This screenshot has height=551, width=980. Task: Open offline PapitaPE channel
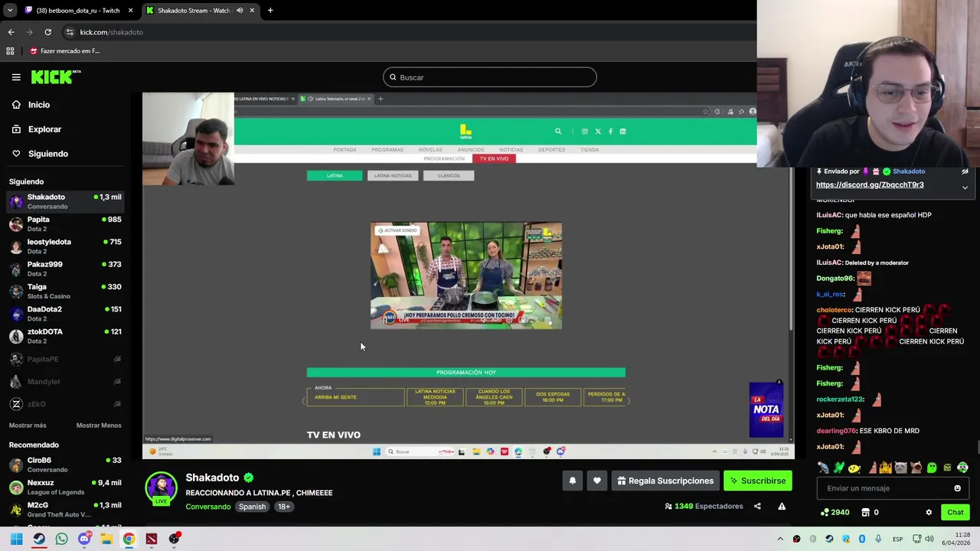[65, 359]
